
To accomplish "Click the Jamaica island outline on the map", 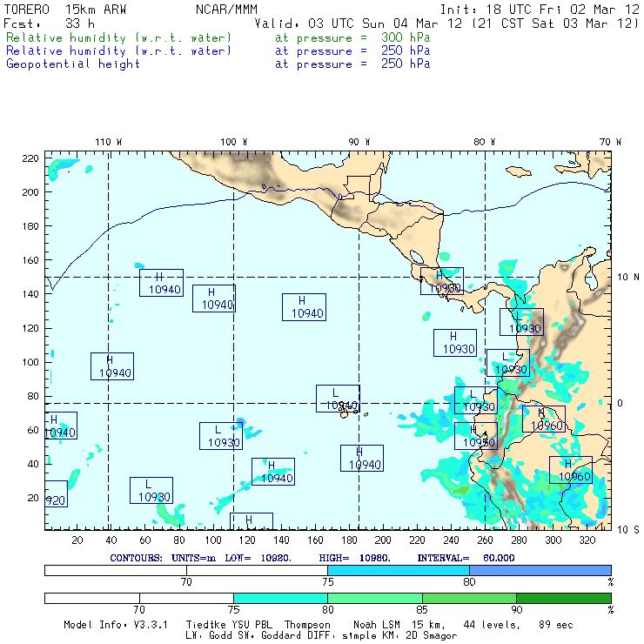I will point(519,171).
